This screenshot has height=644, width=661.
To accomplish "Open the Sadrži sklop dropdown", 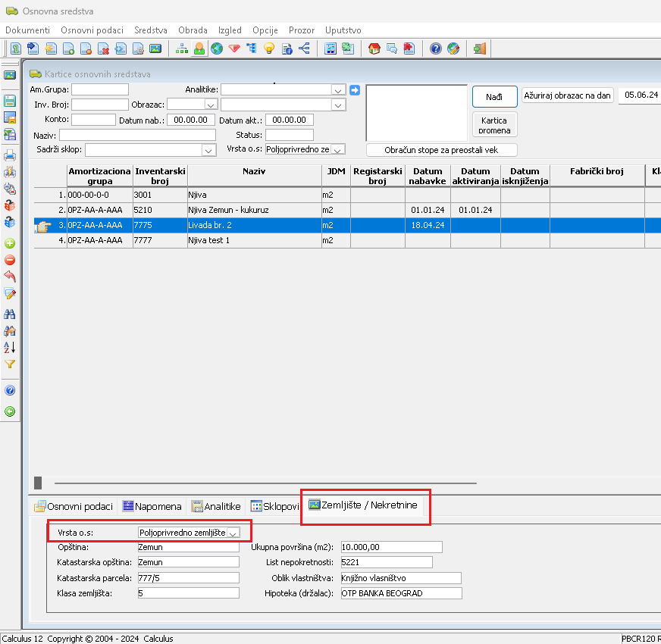I will [208, 150].
